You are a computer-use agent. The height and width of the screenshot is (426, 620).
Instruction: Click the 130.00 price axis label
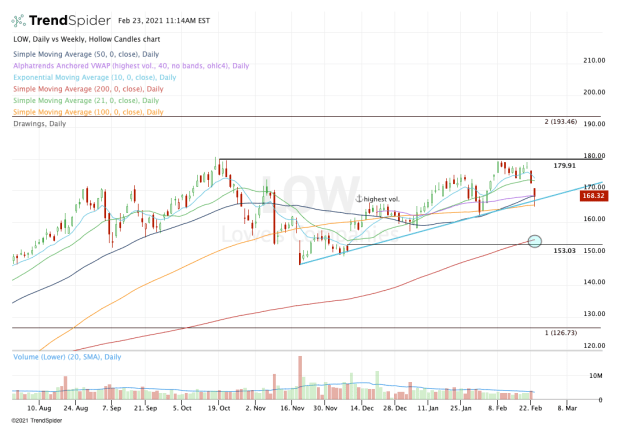coord(594,314)
